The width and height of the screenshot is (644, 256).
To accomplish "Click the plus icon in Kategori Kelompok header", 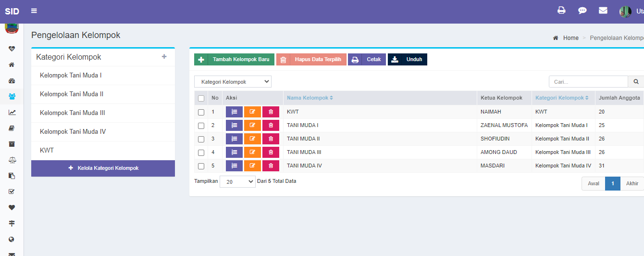I will tap(164, 57).
